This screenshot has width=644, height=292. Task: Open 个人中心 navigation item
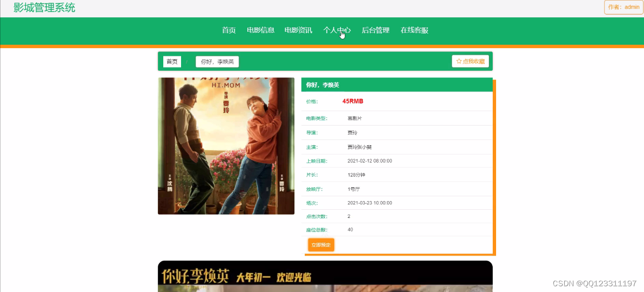(x=337, y=30)
